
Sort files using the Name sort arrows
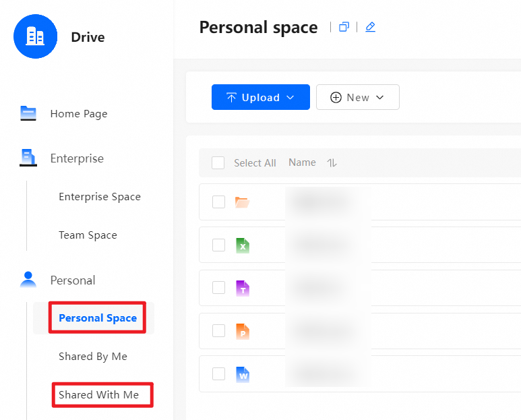pyautogui.click(x=332, y=162)
